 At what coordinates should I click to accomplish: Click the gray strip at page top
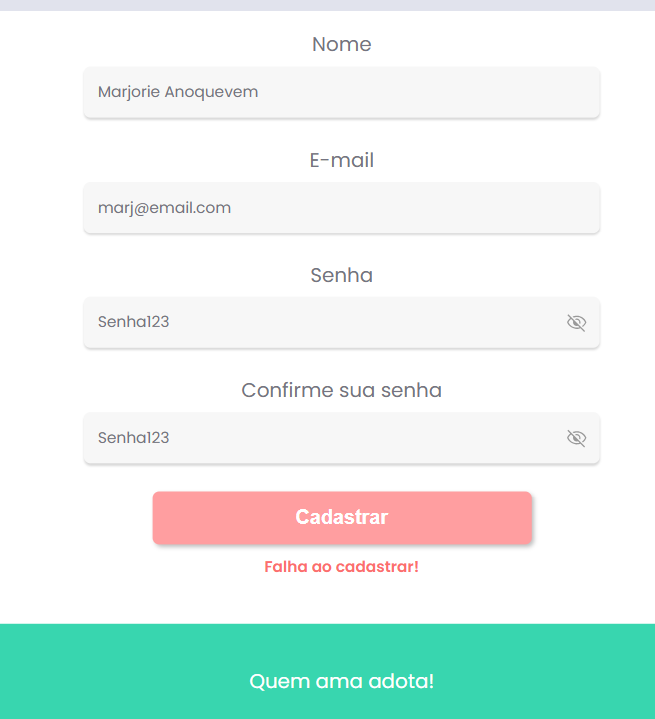tap(327, 5)
